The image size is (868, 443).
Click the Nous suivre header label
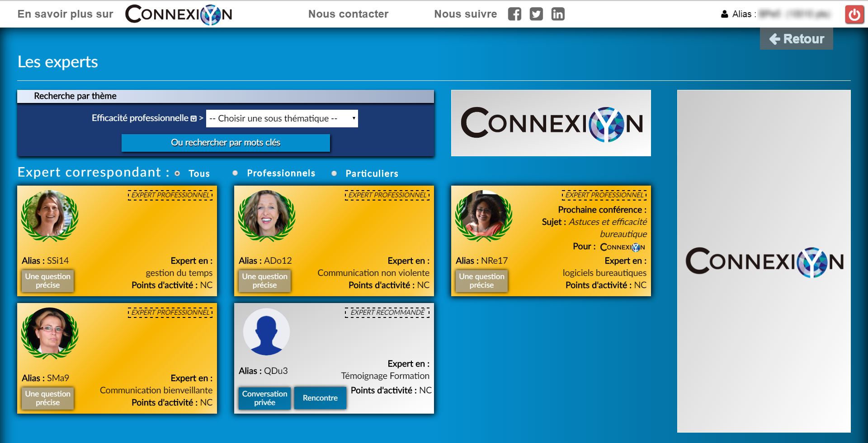466,14
